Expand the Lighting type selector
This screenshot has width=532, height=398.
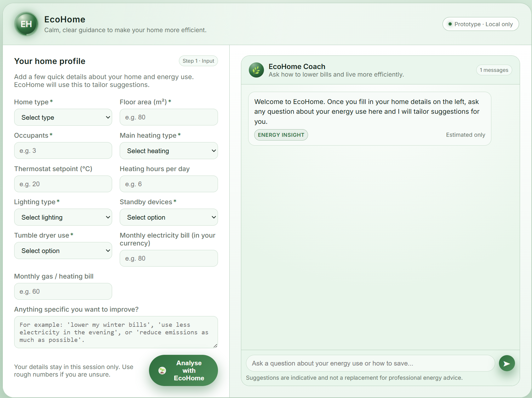click(x=63, y=217)
